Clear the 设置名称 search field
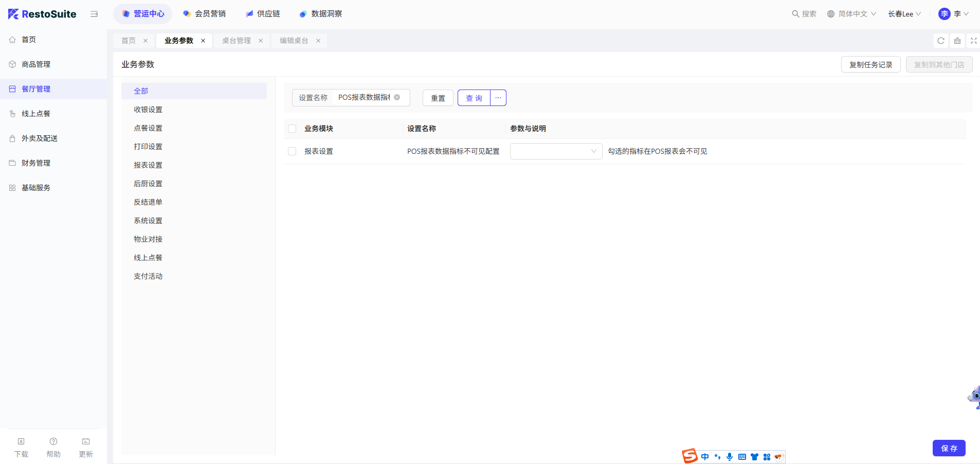 (397, 97)
